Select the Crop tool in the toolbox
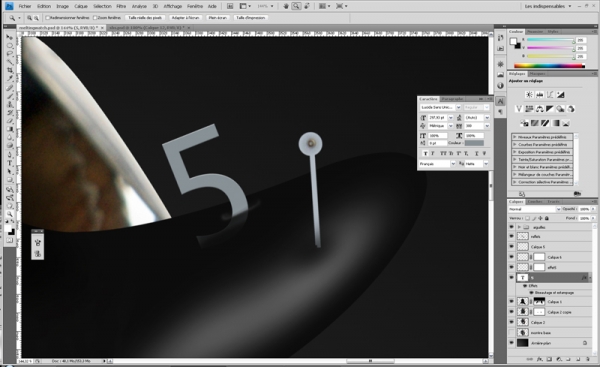The height and width of the screenshot is (367, 600). point(10,70)
